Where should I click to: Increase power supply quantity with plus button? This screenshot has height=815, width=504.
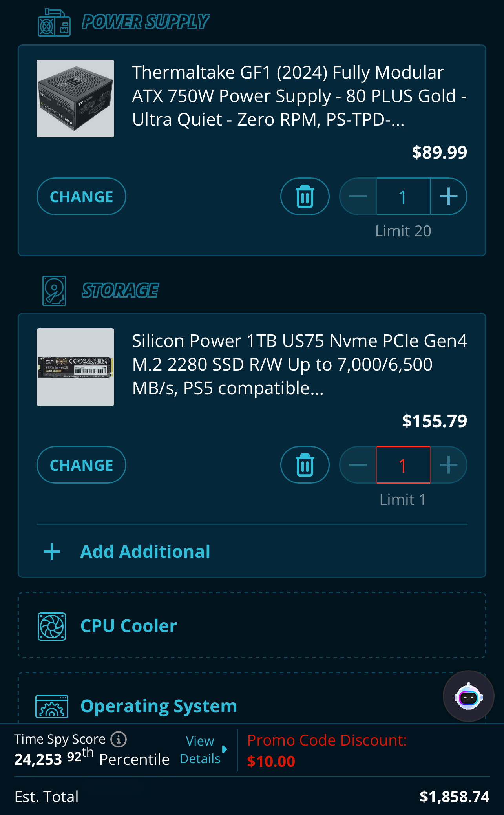pos(449,196)
